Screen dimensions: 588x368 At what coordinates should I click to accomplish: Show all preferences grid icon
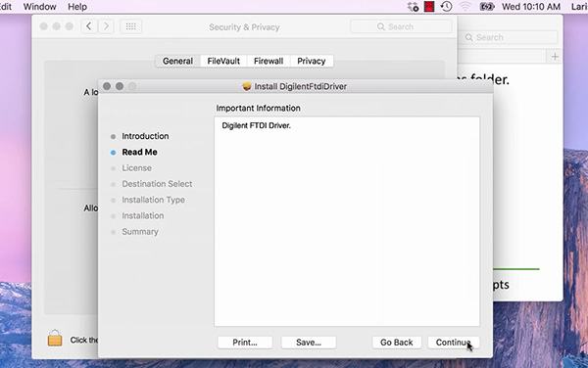coord(131,26)
